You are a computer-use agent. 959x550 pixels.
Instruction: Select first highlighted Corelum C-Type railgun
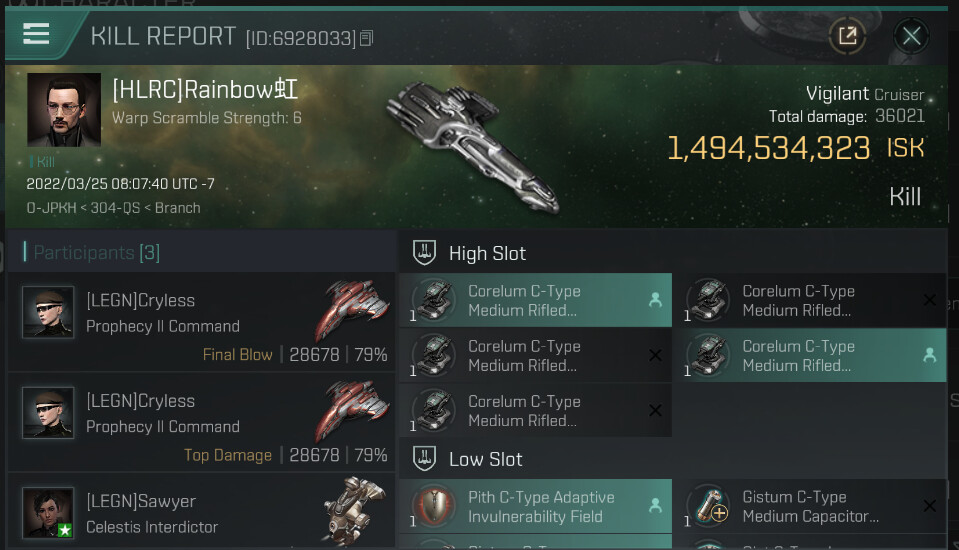536,300
